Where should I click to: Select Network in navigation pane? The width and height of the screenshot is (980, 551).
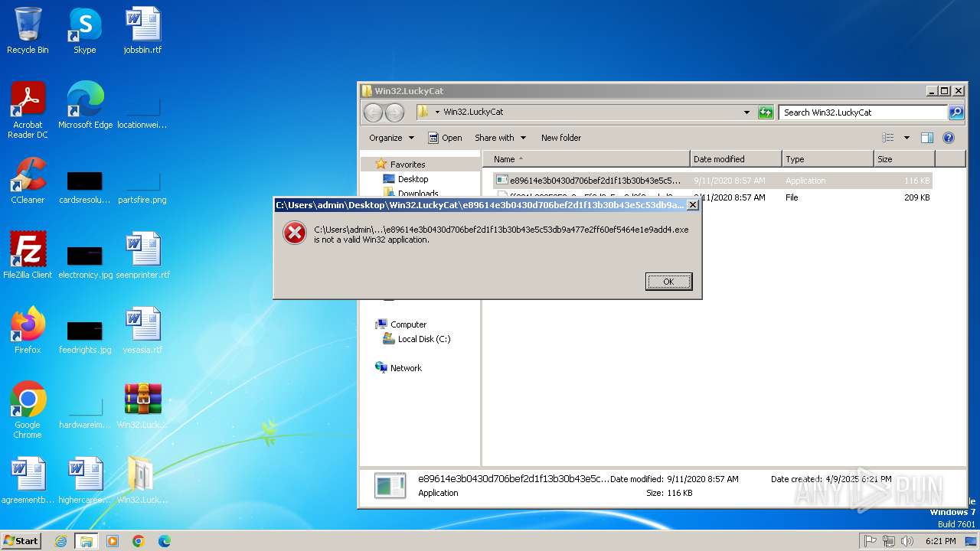406,368
